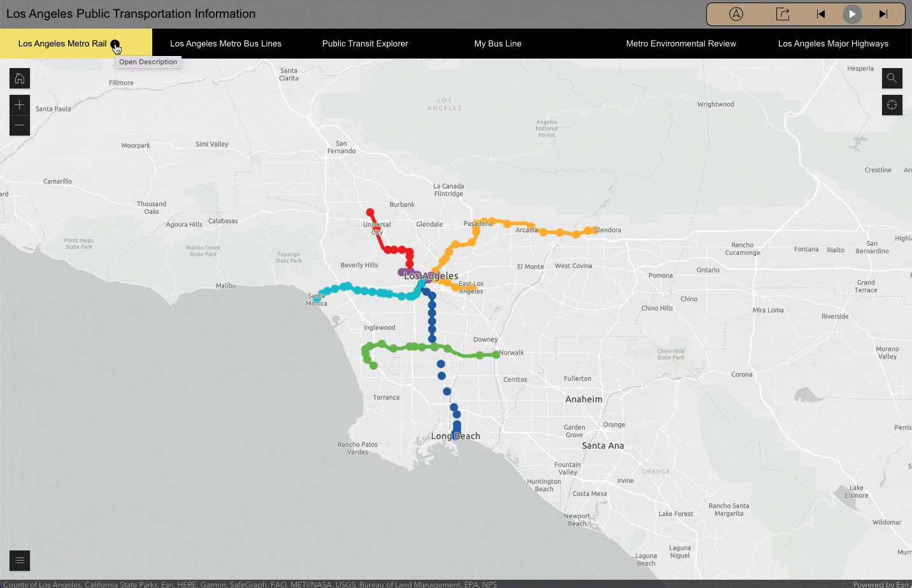Click the Fullerton label on the map
The height and width of the screenshot is (588, 912).
578,379
